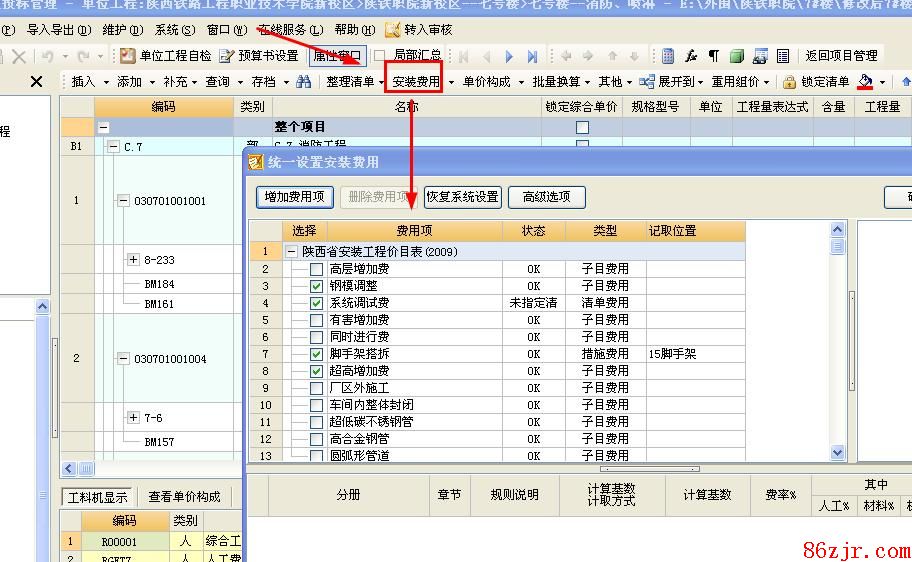Click the calculator icon in toolbar
Image resolution: width=912 pixels, height=562 pixels.
point(668,56)
